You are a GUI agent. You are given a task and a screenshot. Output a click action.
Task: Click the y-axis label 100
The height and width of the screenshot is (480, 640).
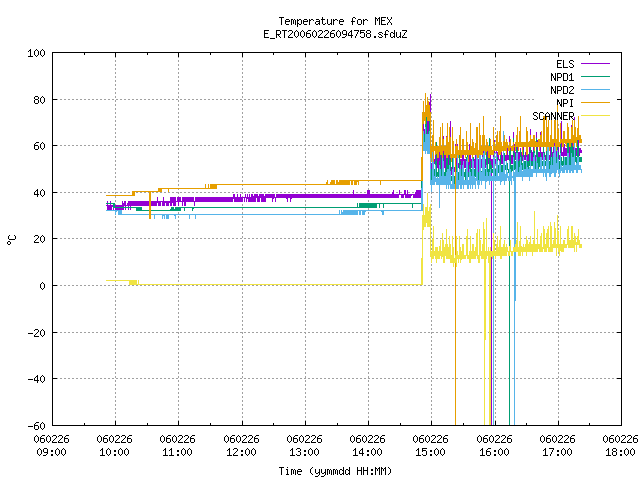36,53
